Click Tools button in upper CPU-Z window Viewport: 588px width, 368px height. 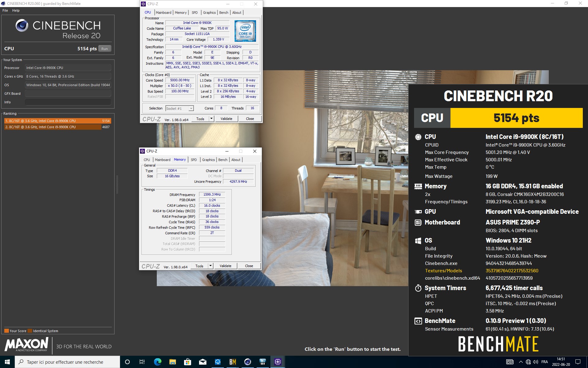click(200, 119)
